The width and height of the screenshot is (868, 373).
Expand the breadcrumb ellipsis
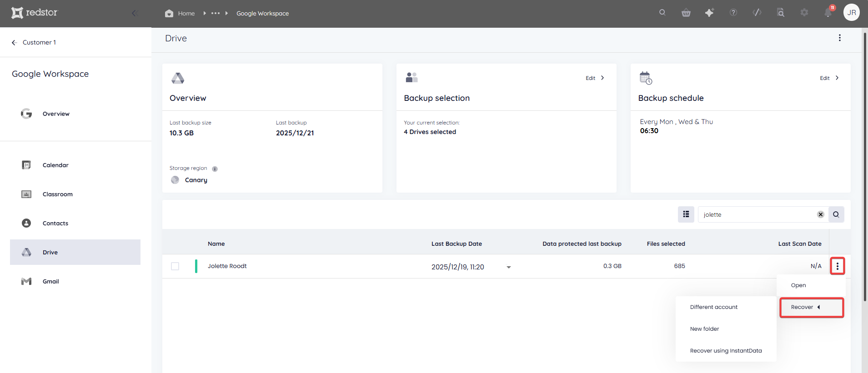tap(216, 13)
